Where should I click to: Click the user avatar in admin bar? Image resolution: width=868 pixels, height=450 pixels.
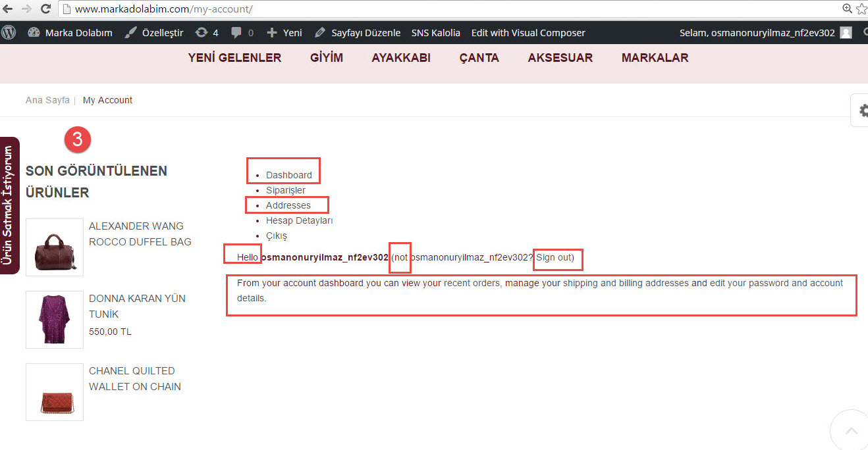point(846,32)
